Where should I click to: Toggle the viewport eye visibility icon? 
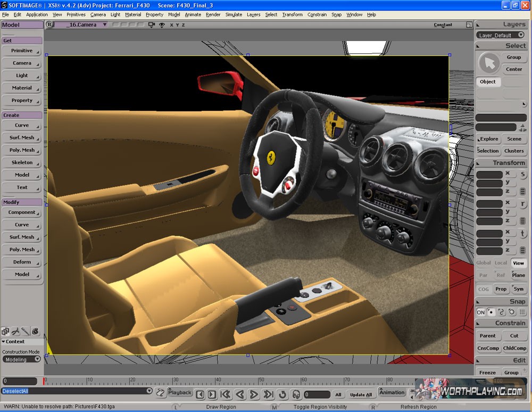coord(162,24)
